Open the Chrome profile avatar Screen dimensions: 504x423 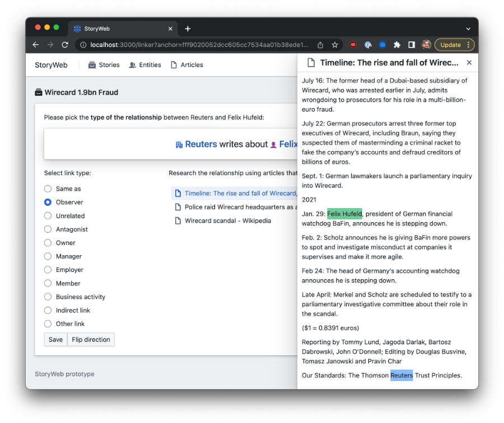pyautogui.click(x=426, y=45)
